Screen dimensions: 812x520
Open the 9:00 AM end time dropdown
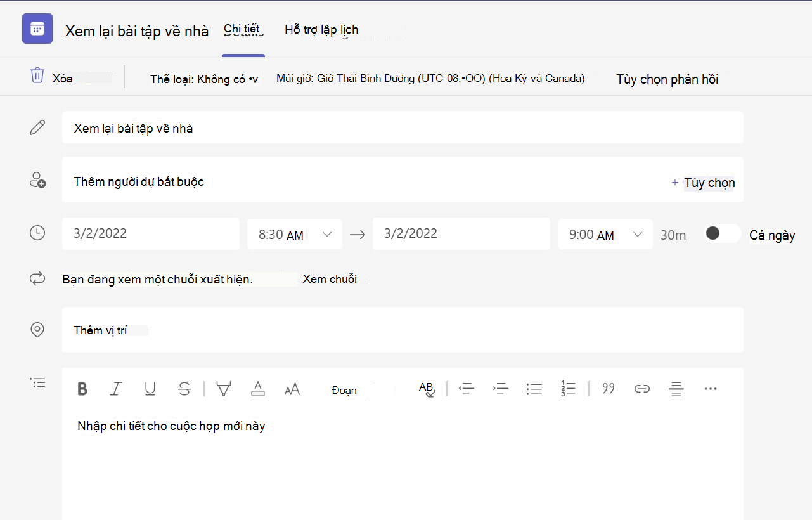pos(605,234)
